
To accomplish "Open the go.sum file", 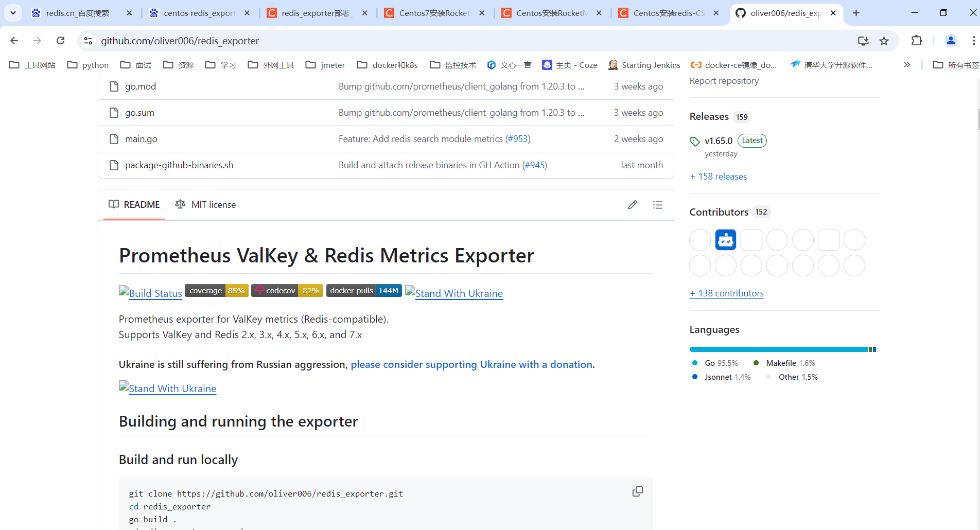I will click(x=139, y=113).
